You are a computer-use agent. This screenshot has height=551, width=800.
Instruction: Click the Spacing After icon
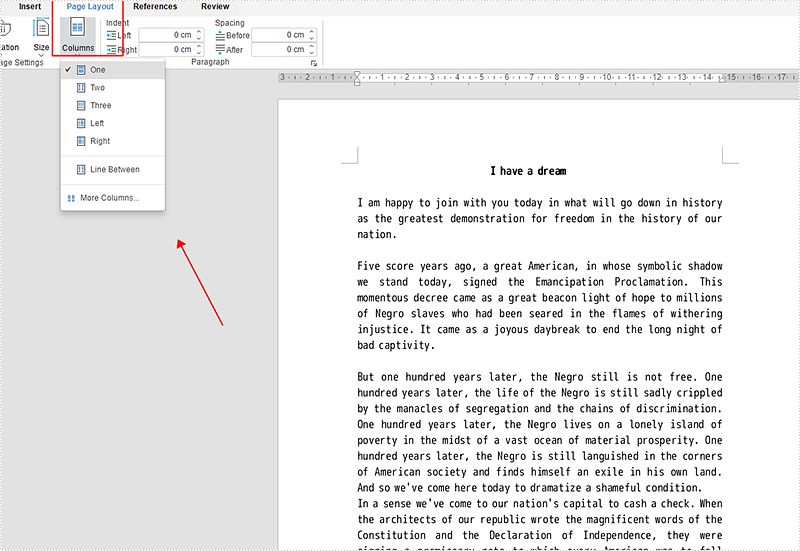click(220, 49)
